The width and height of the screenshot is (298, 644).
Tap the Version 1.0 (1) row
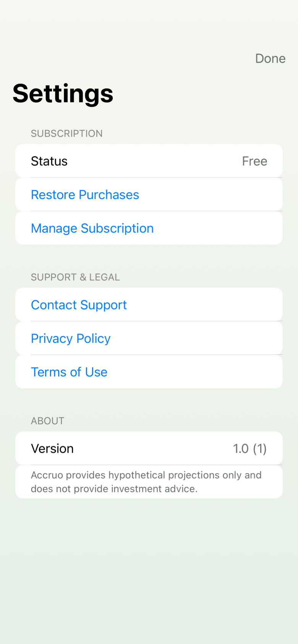(x=149, y=448)
